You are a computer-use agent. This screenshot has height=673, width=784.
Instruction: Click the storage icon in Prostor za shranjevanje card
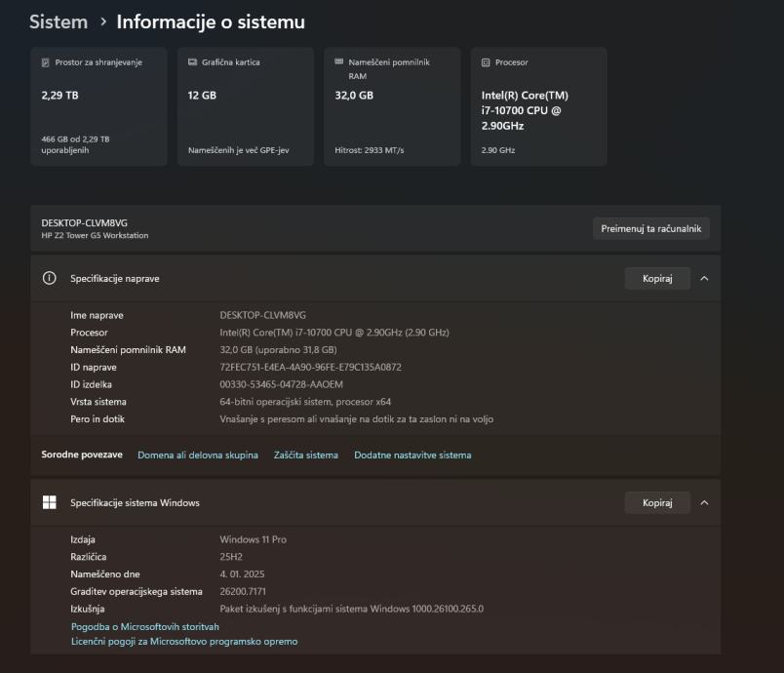46,62
